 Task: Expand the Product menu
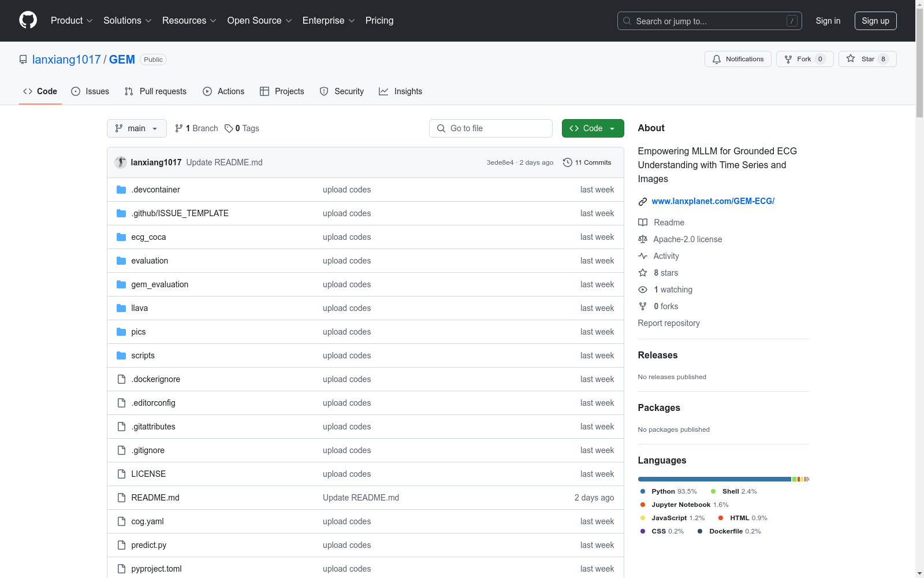point(72,21)
